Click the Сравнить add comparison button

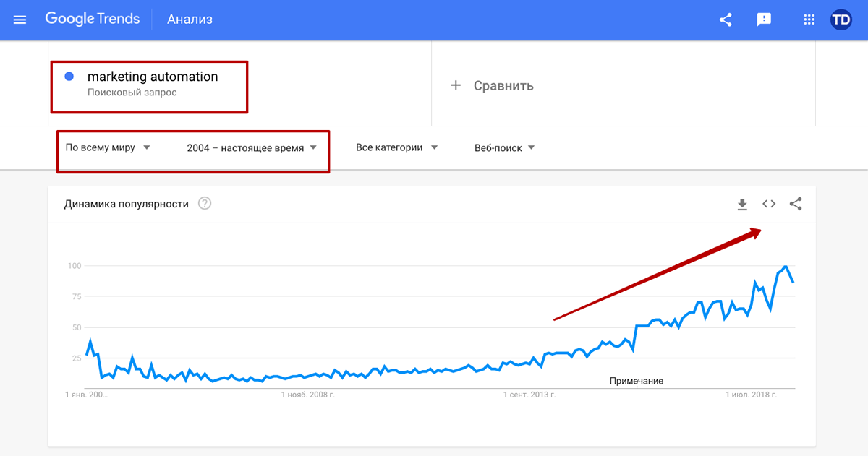493,85
